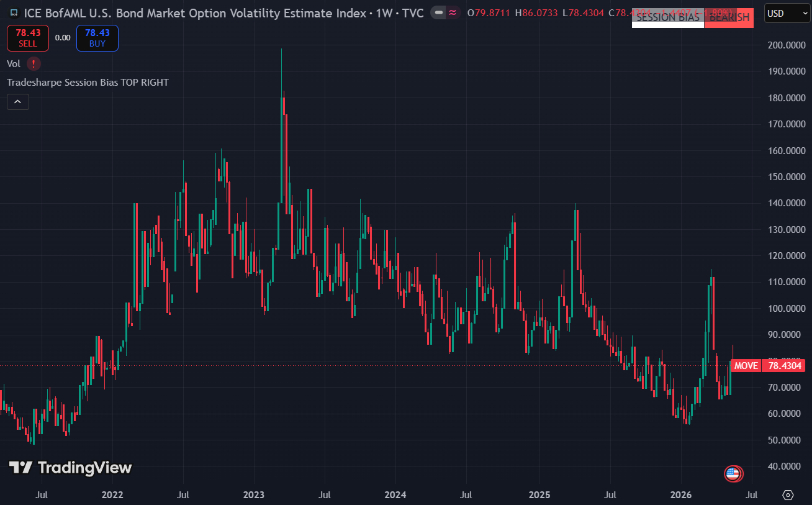812x505 pixels.
Task: Click the pink approximately-equal icon beside TVC
Action: click(453, 12)
